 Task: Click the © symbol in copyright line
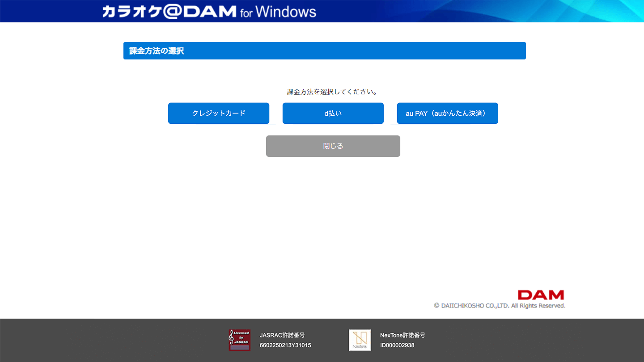(x=436, y=306)
